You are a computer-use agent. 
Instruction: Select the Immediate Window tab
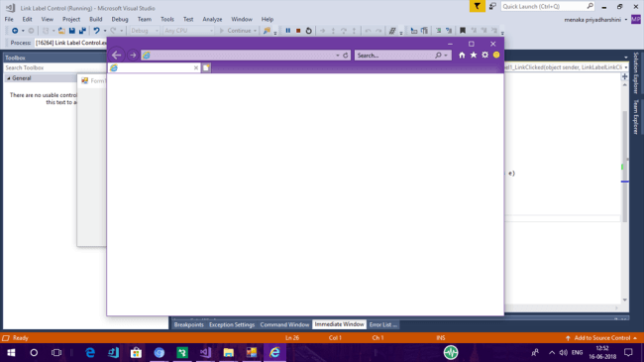[x=339, y=324]
